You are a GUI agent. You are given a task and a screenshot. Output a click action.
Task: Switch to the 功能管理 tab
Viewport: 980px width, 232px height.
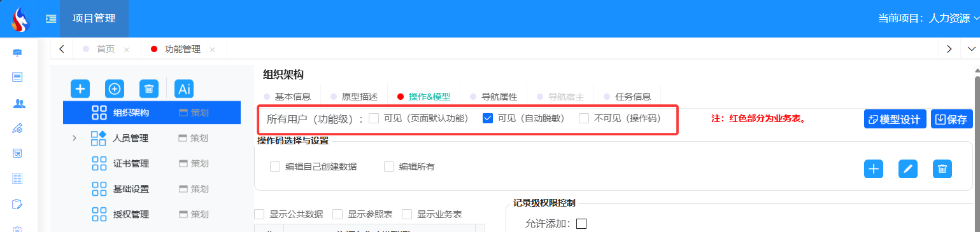point(182,49)
